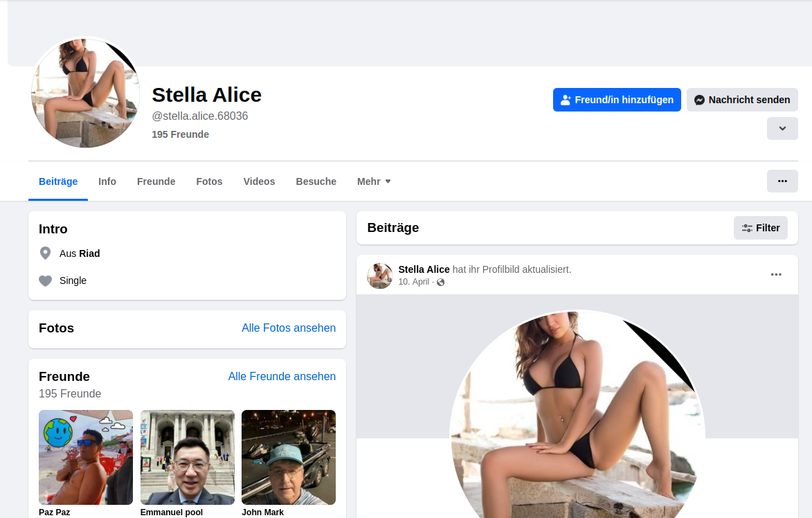This screenshot has height=518, width=812.
Task: Expand the Mehr dropdown tab
Action: 374,181
